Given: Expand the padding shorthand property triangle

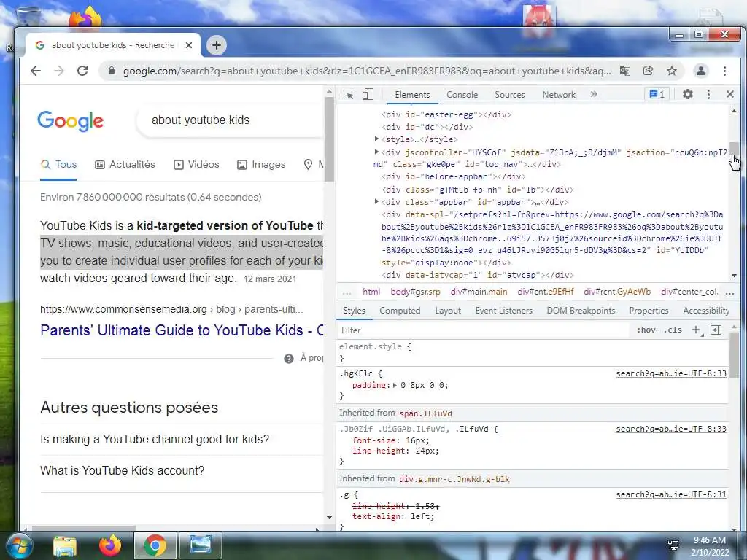Looking at the screenshot, I should [x=395, y=385].
